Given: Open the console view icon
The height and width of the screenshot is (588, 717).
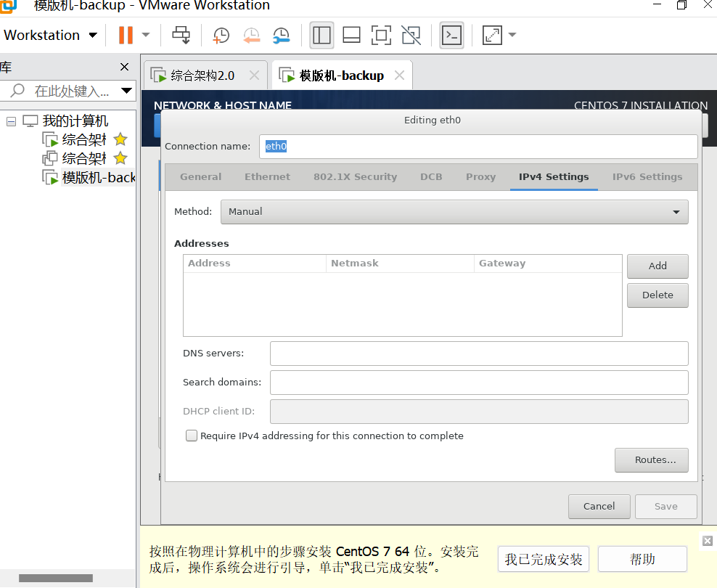Looking at the screenshot, I should 451,35.
